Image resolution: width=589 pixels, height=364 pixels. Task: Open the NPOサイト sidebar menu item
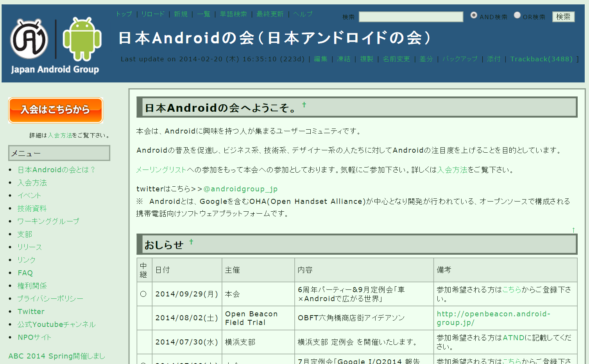coord(34,337)
